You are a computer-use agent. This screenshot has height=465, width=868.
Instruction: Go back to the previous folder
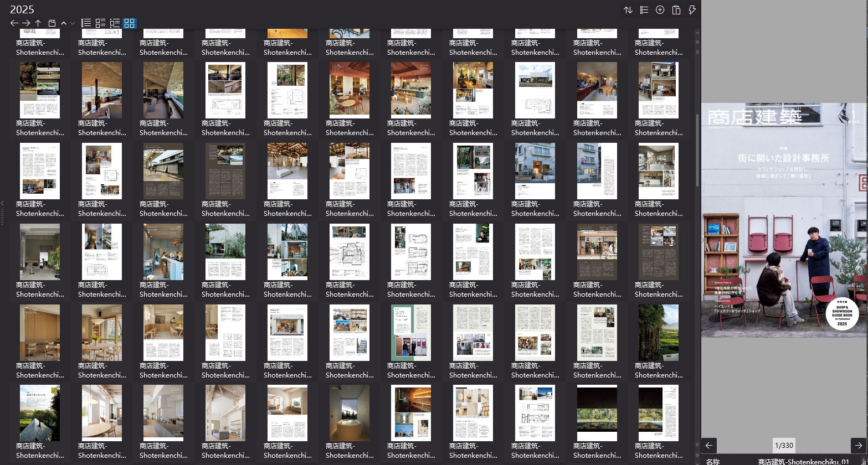(x=14, y=23)
